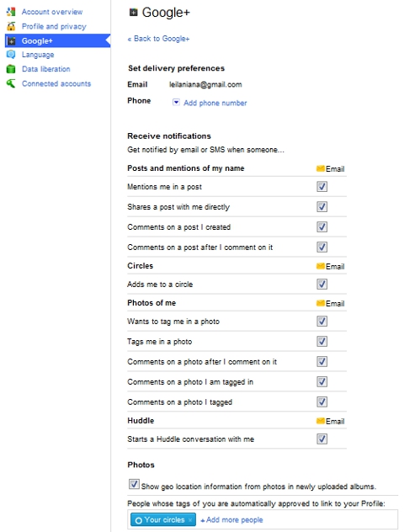
Task: Click the Account overview sidebar icon
Action: click(11, 12)
